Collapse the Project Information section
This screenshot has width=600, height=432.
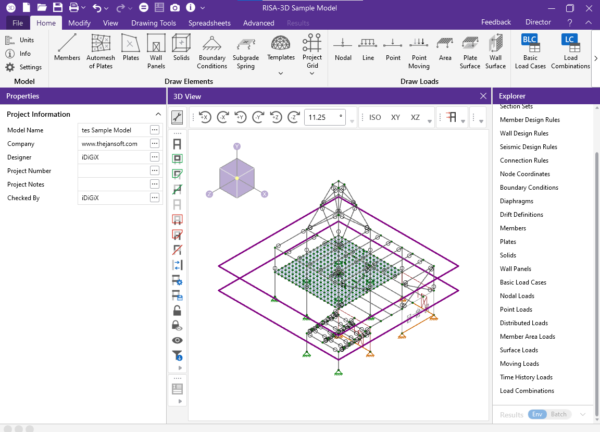coord(158,114)
